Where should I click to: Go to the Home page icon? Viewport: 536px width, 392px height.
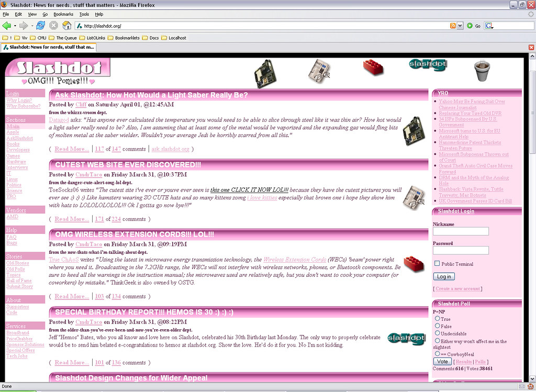(66, 26)
